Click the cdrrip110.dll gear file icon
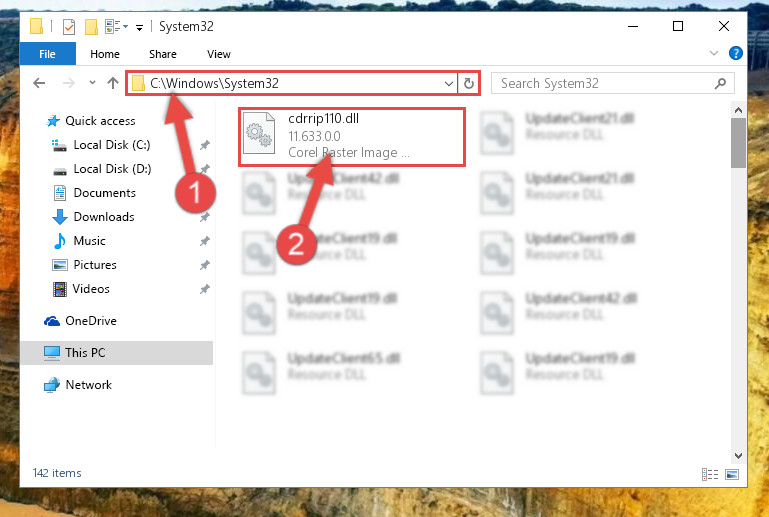The image size is (769, 517). (259, 133)
